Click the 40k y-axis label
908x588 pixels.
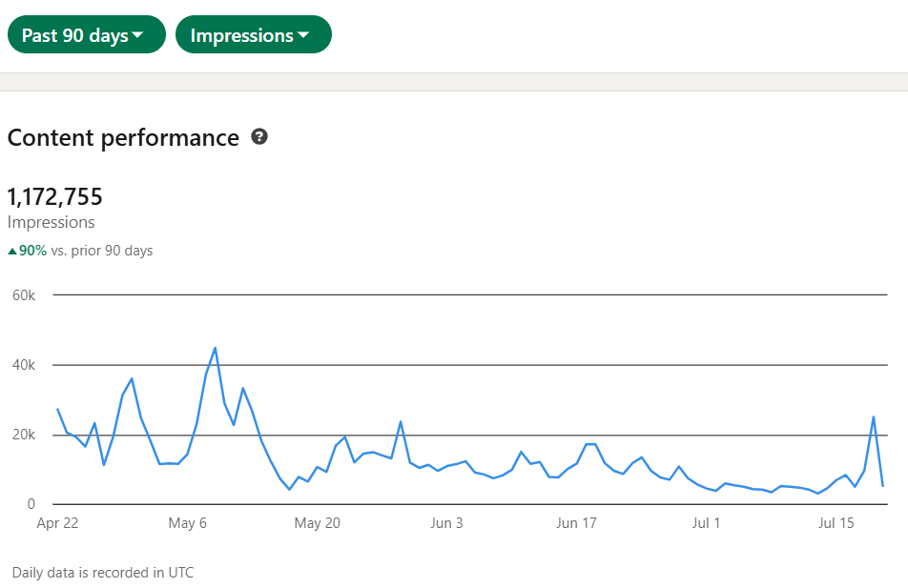[x=23, y=365]
